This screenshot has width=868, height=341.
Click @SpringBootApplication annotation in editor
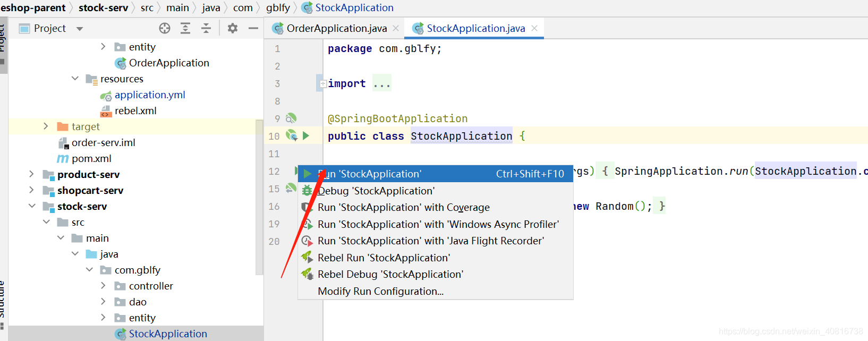398,118
